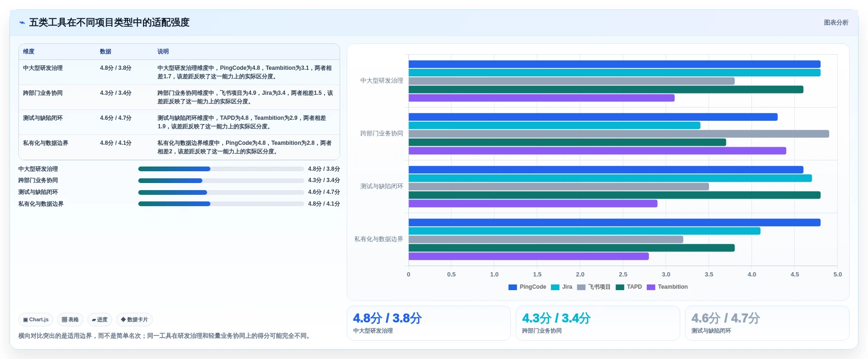The image size is (868, 359).
Task: Click table cell 4.8分 / 3.8分
Action: [116, 68]
